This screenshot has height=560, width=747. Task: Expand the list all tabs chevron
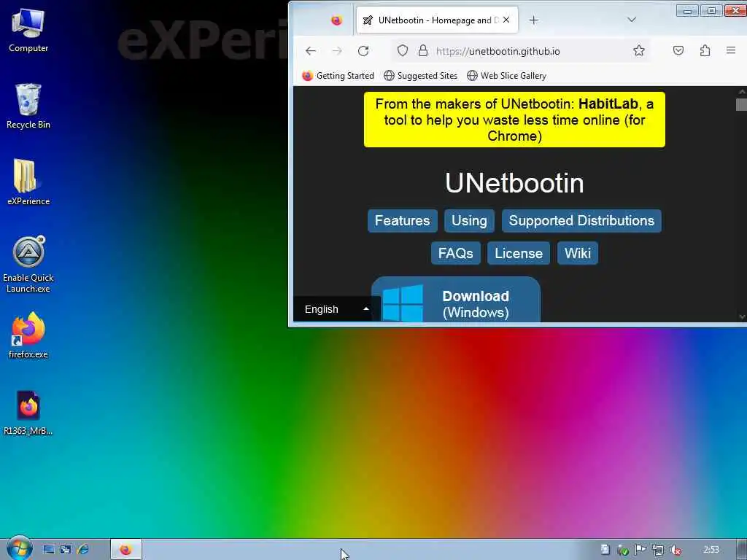pyautogui.click(x=632, y=20)
